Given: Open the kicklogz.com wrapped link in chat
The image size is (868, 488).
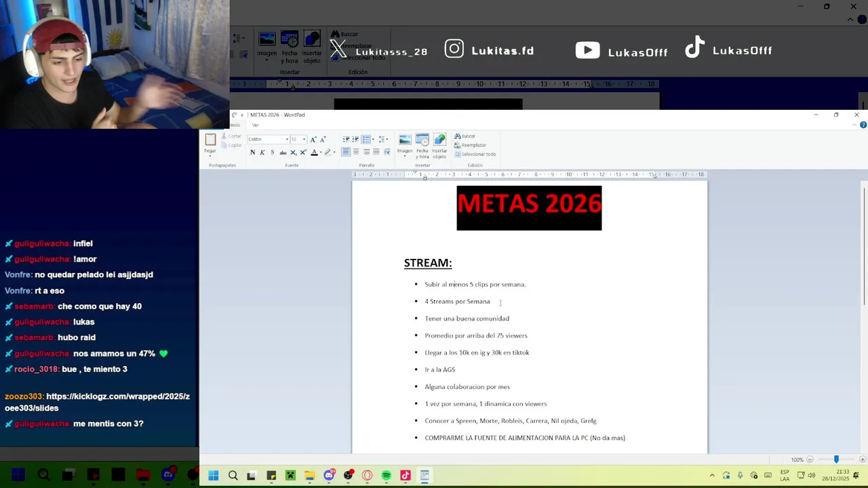Looking at the screenshot, I should click(x=97, y=402).
